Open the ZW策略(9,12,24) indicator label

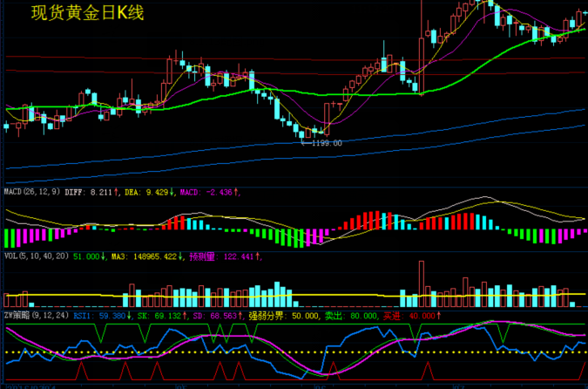(35, 315)
